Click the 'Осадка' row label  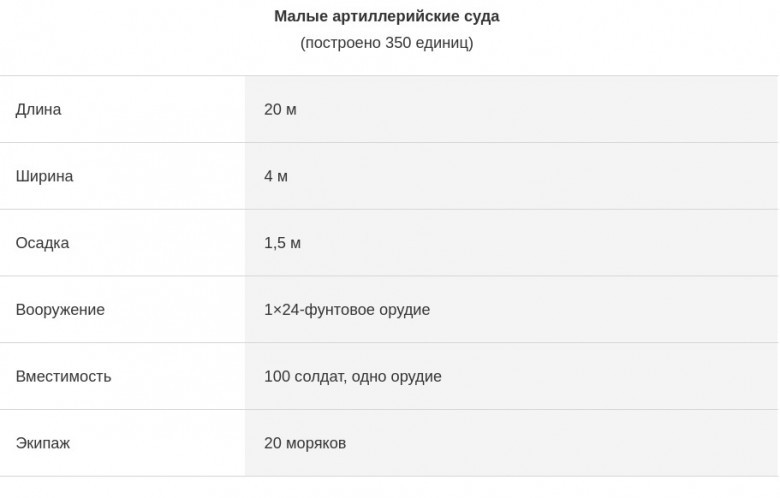42,243
